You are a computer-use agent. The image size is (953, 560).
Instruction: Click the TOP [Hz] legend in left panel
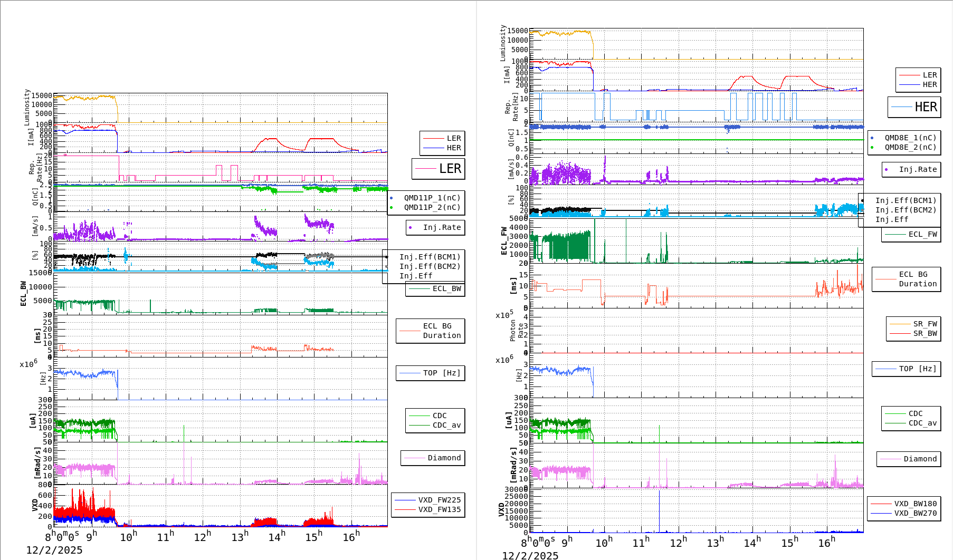coord(441,373)
